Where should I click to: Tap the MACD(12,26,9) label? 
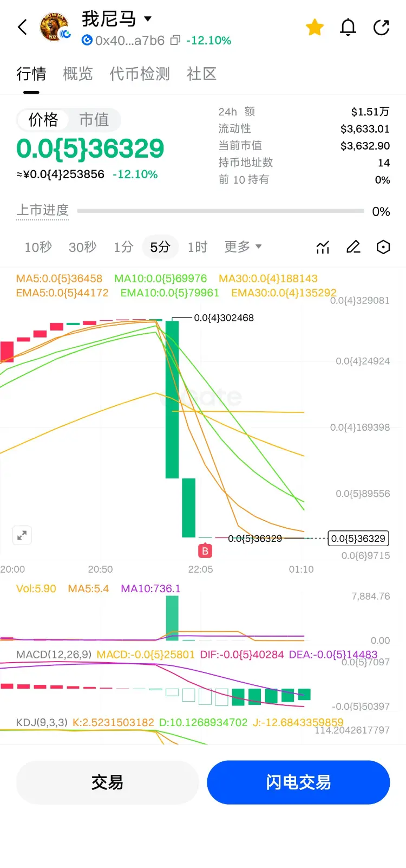click(54, 655)
